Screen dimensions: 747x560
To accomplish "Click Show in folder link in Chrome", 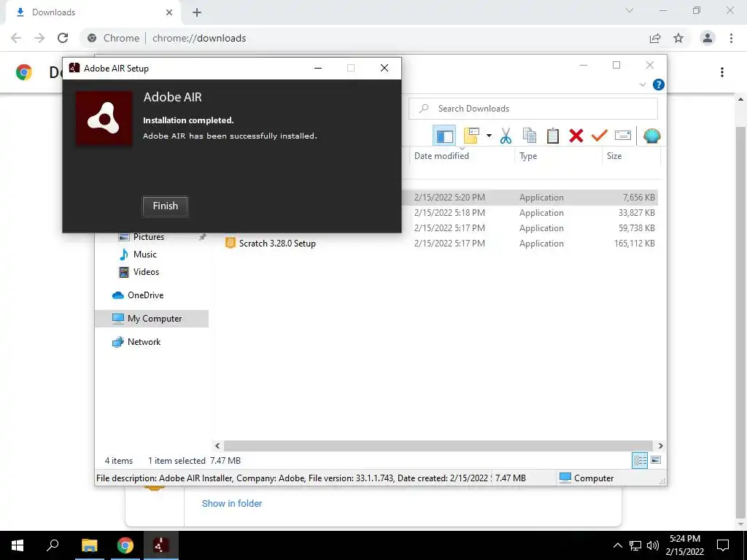I will pyautogui.click(x=232, y=503).
